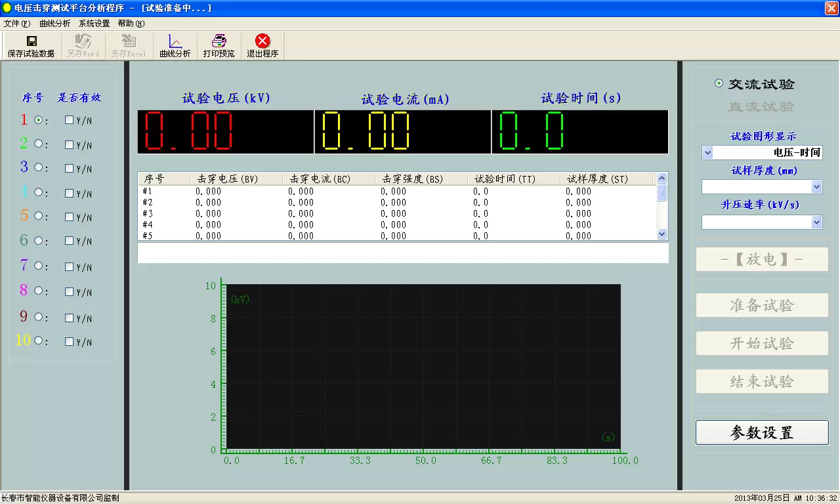Image resolution: width=840 pixels, height=504 pixels.
Task: Click the Parameter Settings (参数设置) button
Action: [x=762, y=432]
